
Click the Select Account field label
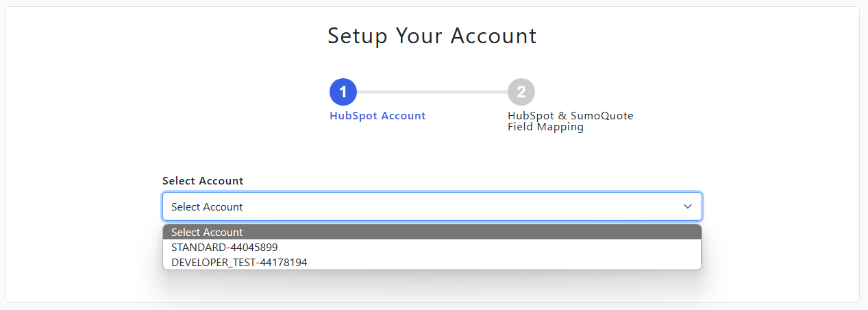coord(203,181)
